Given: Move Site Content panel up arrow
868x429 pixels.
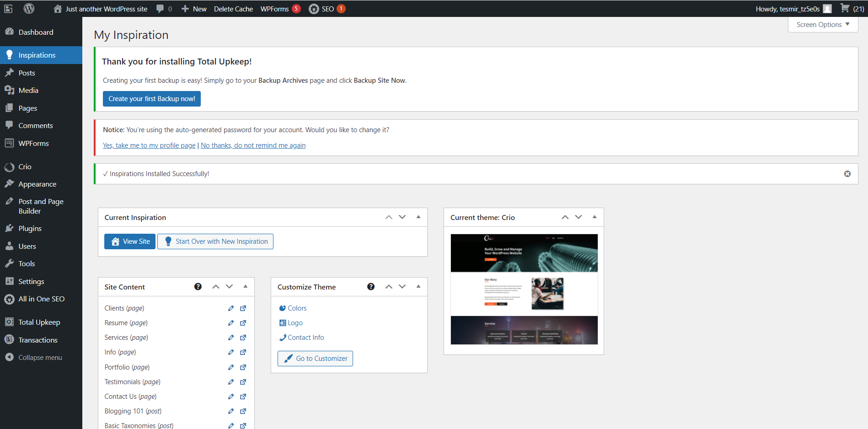Looking at the screenshot, I should (x=216, y=287).
